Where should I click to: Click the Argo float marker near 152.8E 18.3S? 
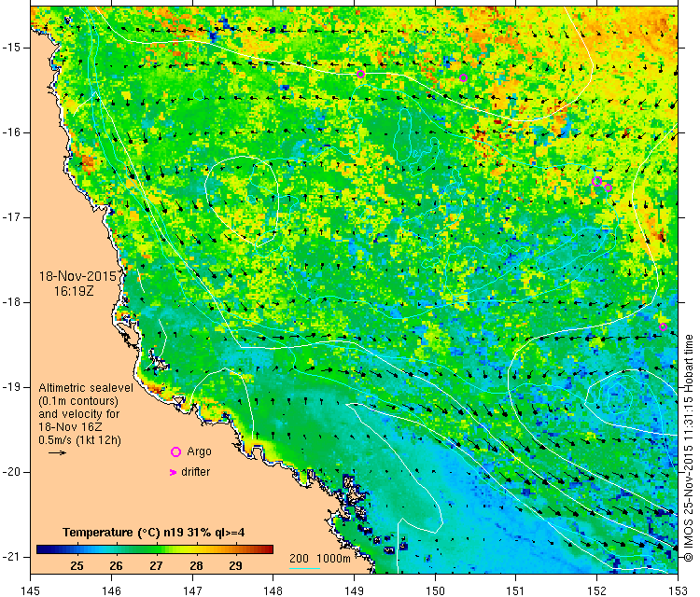point(663,327)
